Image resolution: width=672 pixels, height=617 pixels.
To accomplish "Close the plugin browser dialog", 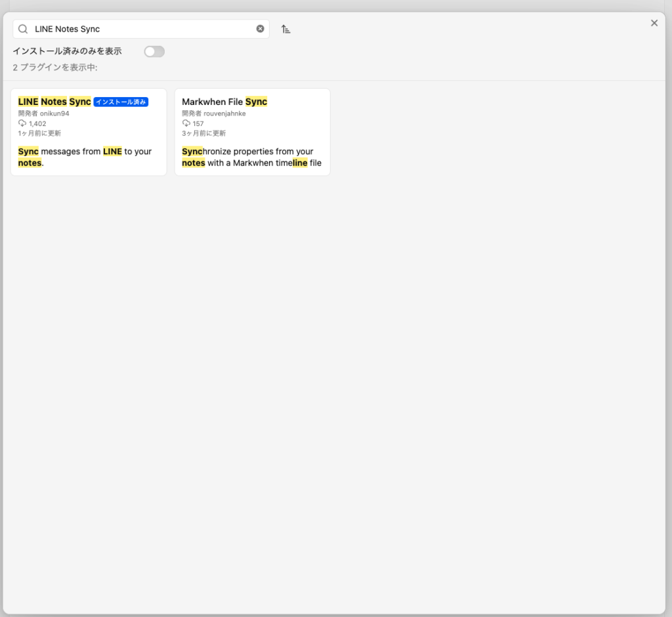I will click(x=654, y=23).
